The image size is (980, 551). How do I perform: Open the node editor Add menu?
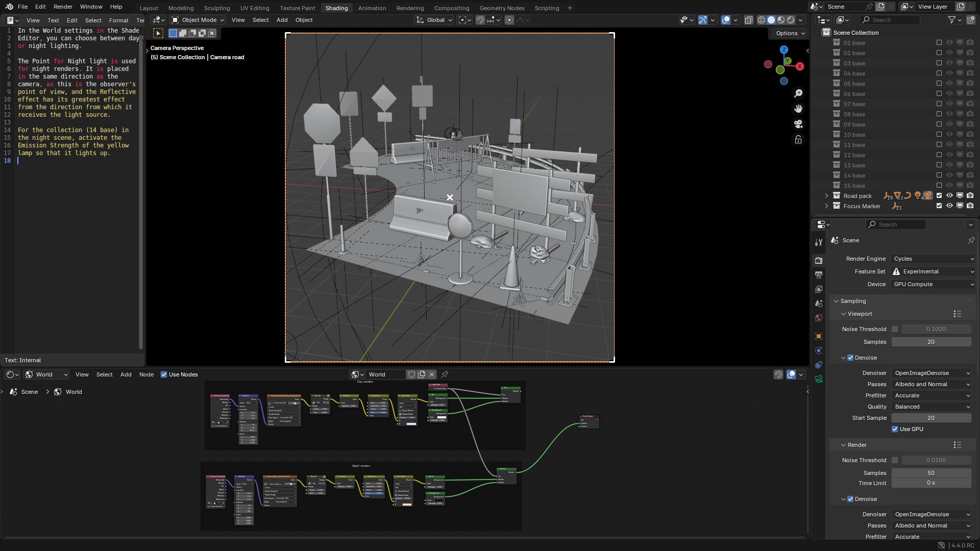pos(126,374)
